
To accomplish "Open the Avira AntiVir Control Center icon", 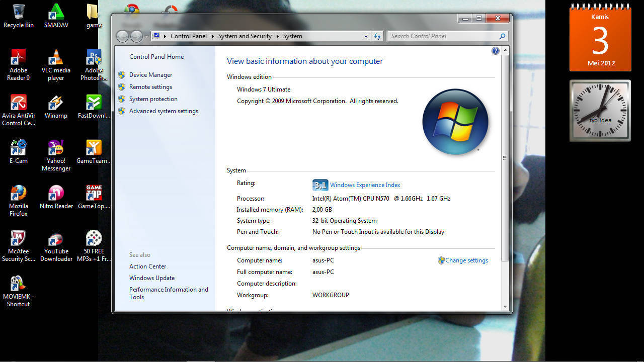I will pyautogui.click(x=19, y=110).
